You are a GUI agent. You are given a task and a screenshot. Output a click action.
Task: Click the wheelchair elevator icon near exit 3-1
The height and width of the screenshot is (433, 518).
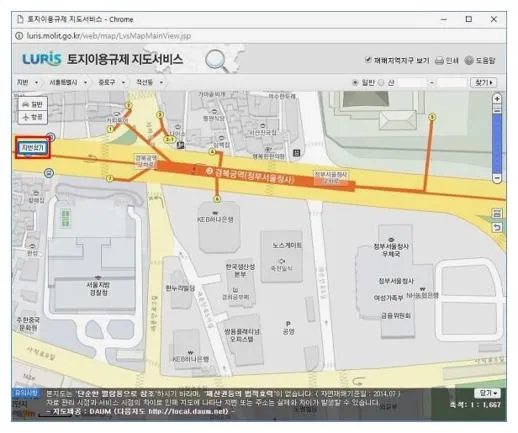pyautogui.click(x=181, y=145)
